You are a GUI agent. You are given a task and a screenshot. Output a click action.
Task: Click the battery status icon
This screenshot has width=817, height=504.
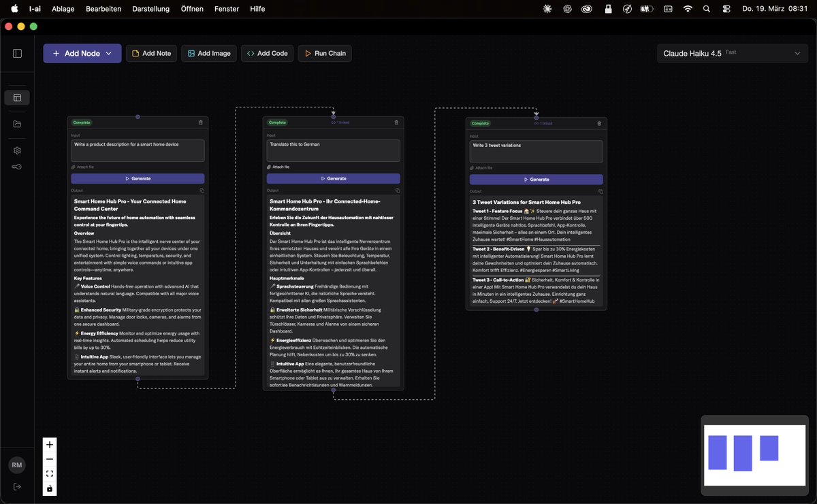point(647,9)
